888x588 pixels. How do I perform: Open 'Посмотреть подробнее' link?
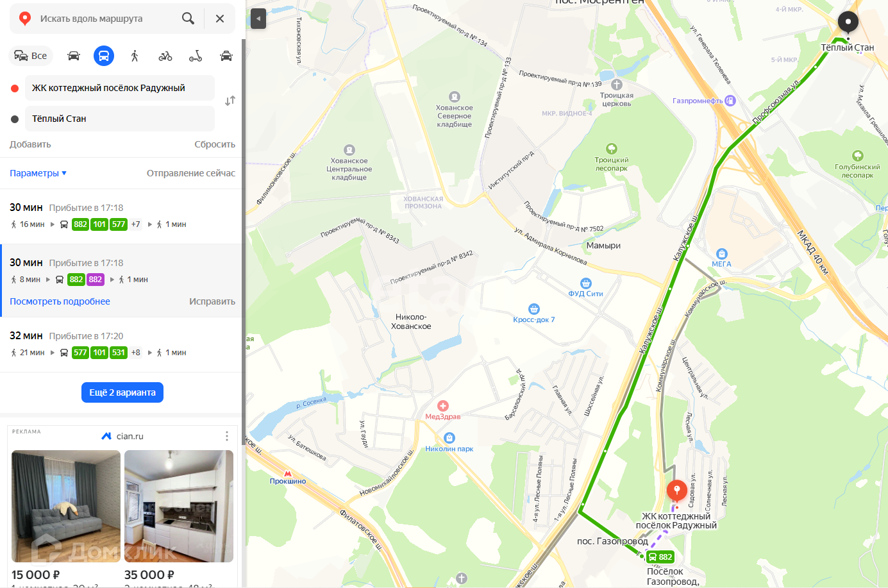coord(60,301)
